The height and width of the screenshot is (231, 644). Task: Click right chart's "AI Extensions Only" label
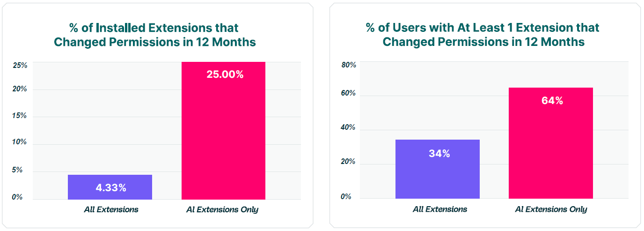551,209
